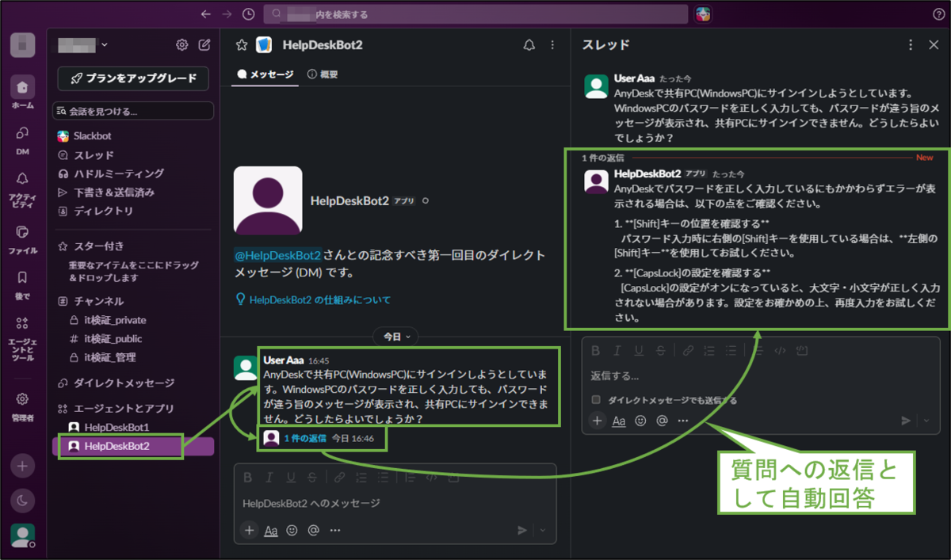Close the スレッド panel with the X
Image resolution: width=951 pixels, height=560 pixels.
934,45
